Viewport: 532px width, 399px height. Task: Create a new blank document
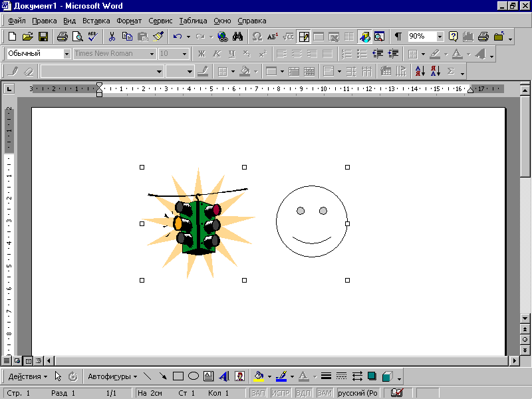pos(12,37)
